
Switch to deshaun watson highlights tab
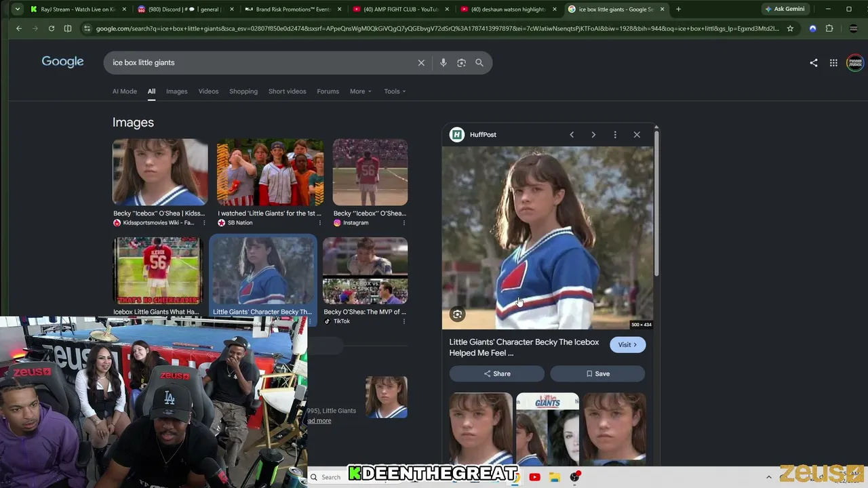pos(509,9)
